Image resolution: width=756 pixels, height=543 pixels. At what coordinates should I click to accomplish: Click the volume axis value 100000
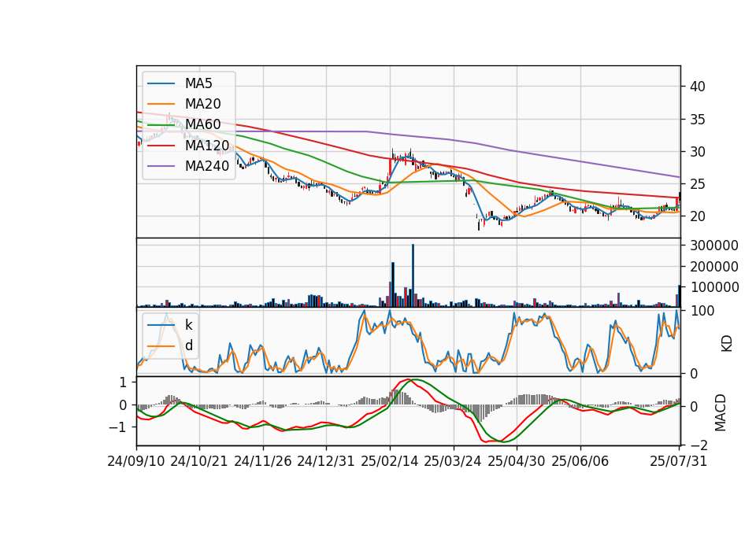pyautogui.click(x=714, y=287)
